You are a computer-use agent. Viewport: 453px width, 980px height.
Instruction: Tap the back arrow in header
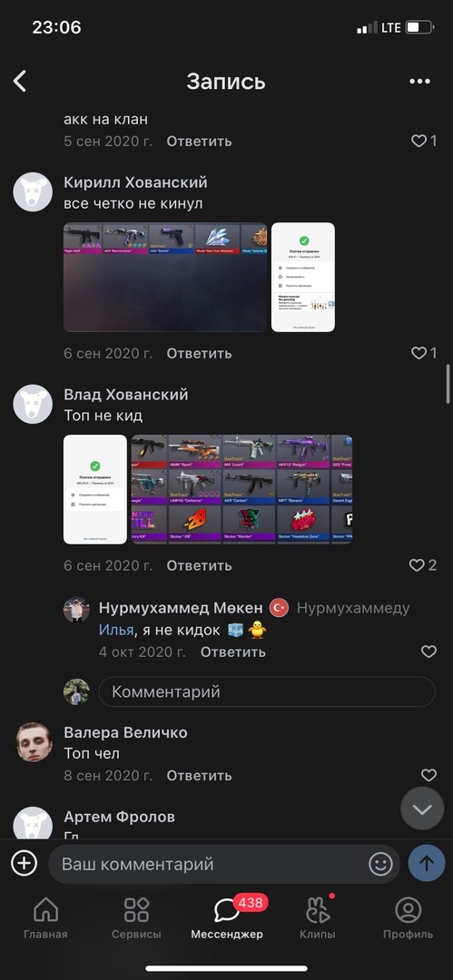pyautogui.click(x=20, y=82)
